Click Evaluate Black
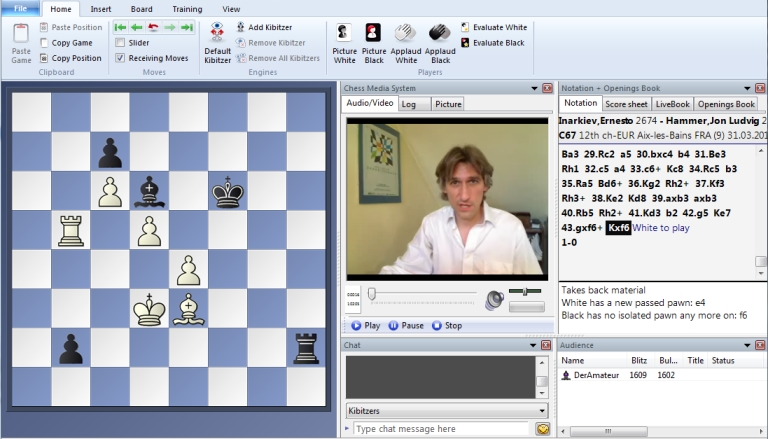Screen dimensions: 768x439 (x=492, y=43)
